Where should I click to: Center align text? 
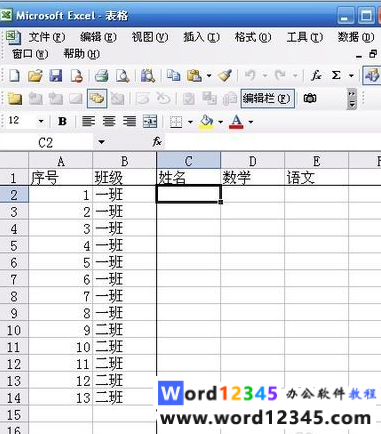click(109, 121)
